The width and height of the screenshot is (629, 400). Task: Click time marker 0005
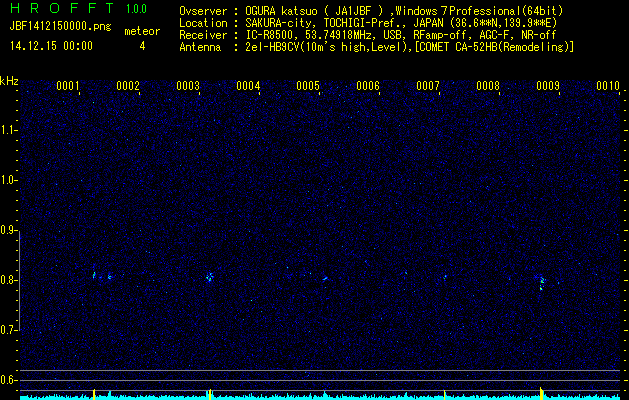[x=308, y=86]
